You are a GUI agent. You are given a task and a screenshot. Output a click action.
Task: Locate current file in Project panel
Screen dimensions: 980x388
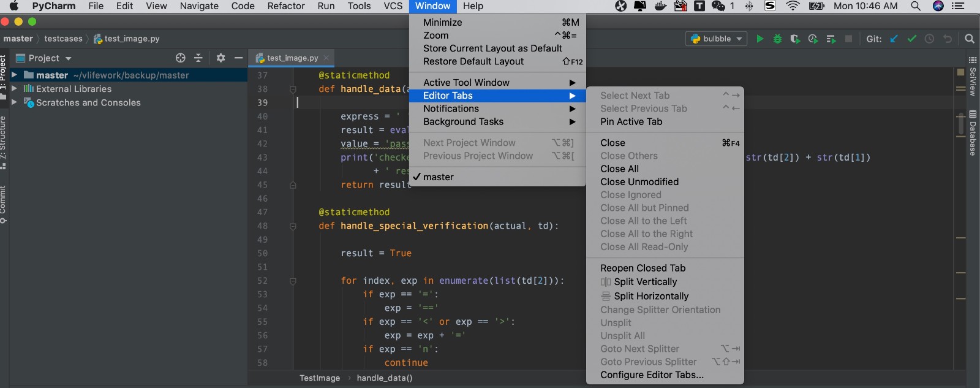click(180, 58)
